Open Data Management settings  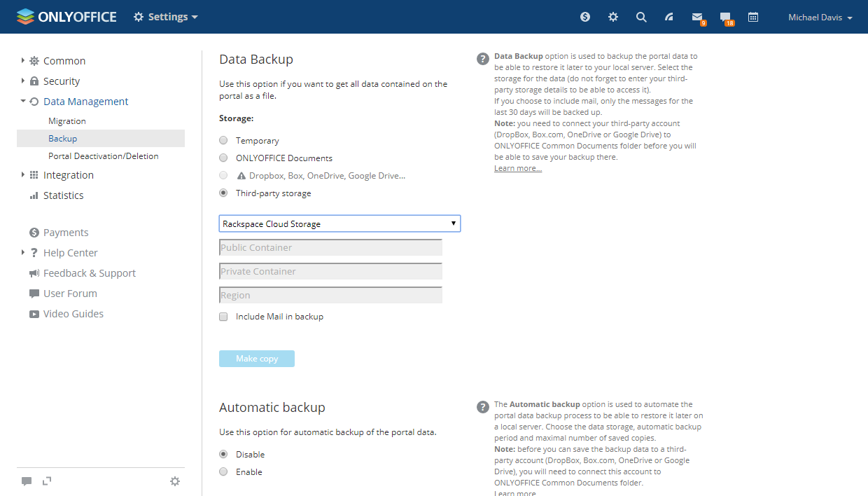[86, 102]
